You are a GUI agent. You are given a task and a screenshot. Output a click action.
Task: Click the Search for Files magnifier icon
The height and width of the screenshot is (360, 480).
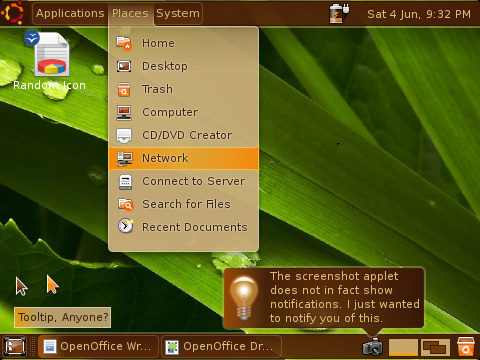pos(126,204)
